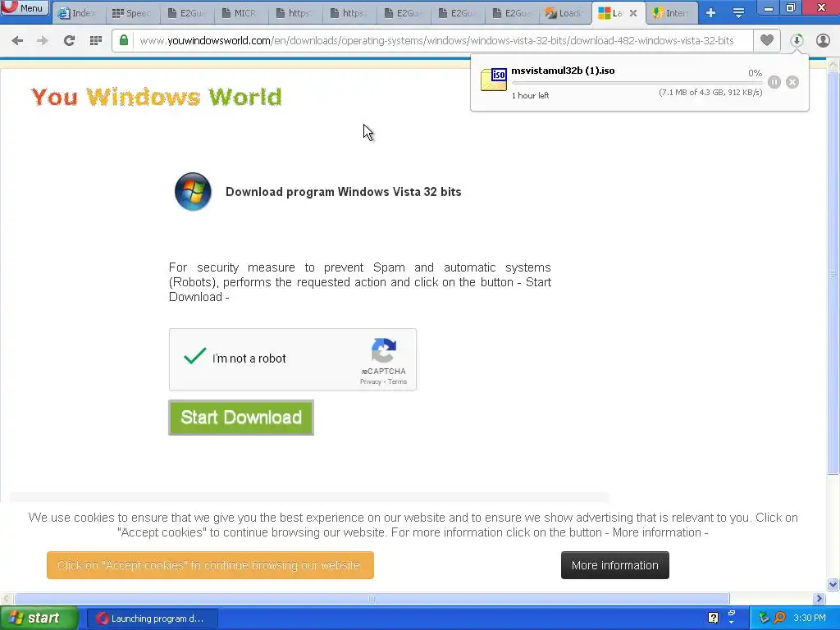840x630 pixels.
Task: Click the More information button
Action: pyautogui.click(x=615, y=565)
